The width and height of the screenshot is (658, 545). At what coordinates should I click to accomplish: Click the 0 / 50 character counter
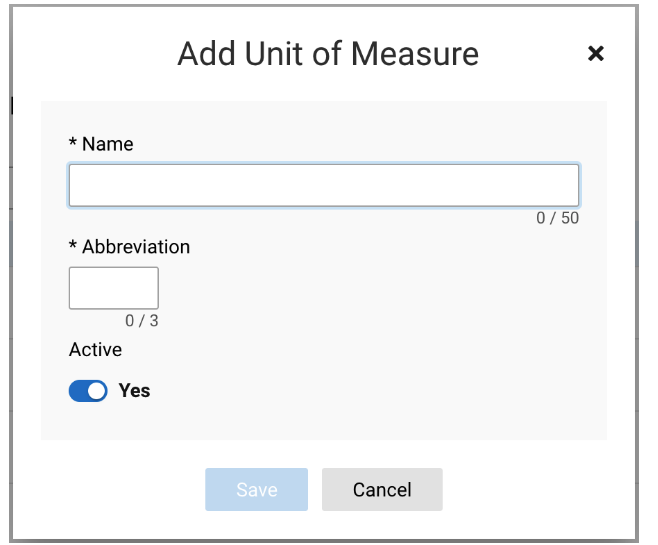(557, 218)
